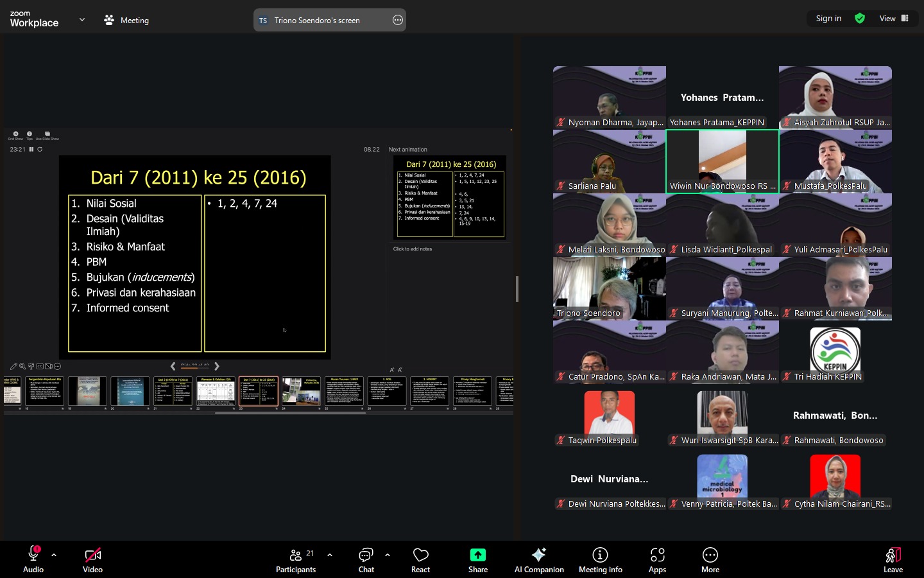This screenshot has width=924, height=578.
Task: Open Zoom Workplace dropdown chevron
Action: point(82,20)
